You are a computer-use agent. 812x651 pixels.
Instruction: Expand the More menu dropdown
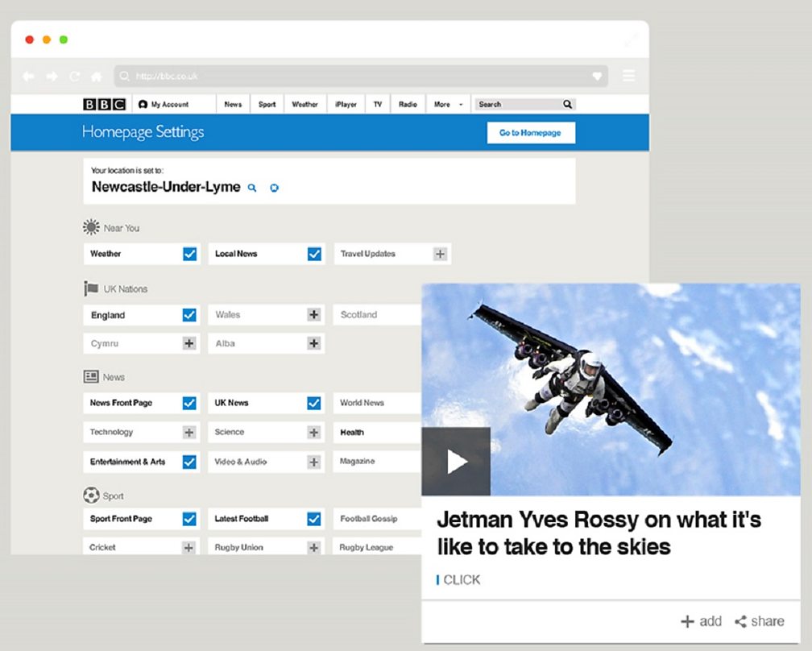tap(447, 104)
